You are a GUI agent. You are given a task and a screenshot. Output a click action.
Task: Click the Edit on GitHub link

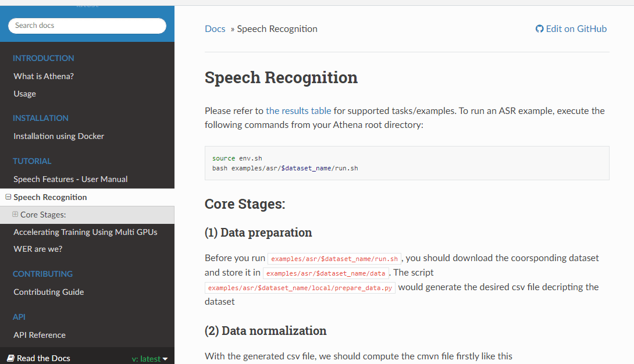click(x=571, y=28)
